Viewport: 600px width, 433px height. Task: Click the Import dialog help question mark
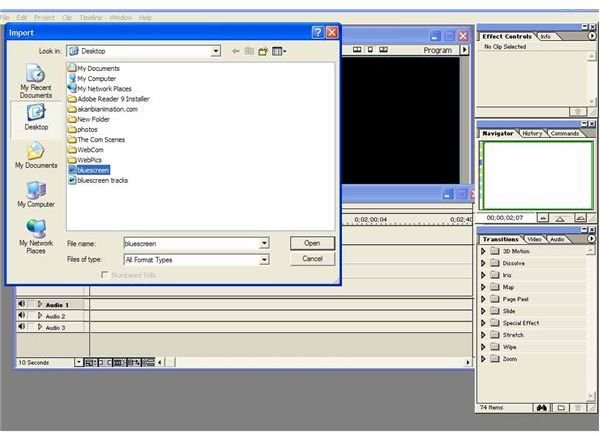(x=318, y=32)
